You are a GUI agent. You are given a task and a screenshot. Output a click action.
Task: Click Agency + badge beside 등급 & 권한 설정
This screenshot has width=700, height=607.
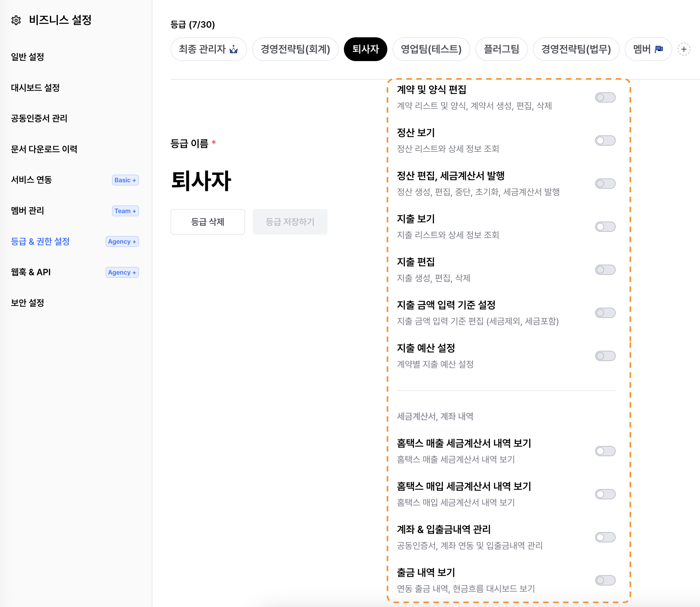122,241
